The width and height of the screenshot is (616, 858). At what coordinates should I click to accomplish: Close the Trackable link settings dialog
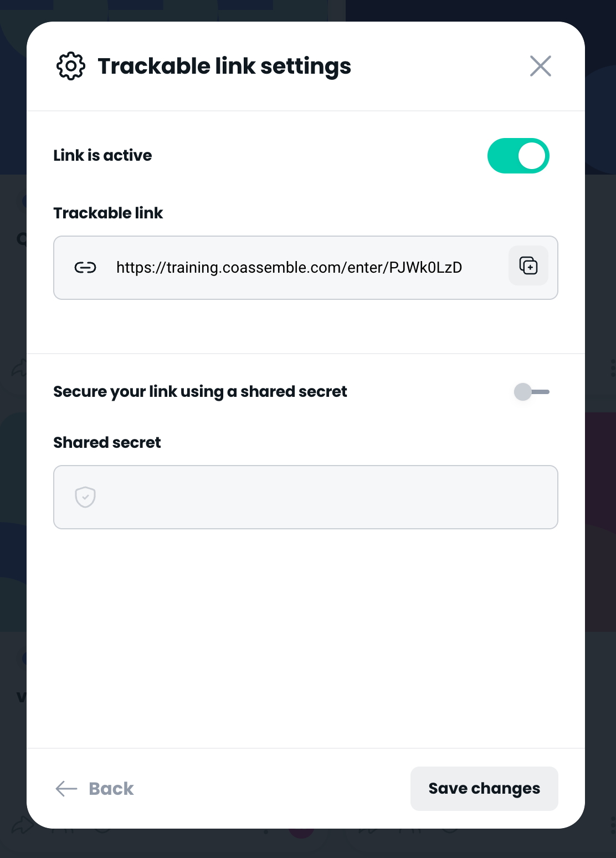click(x=540, y=66)
